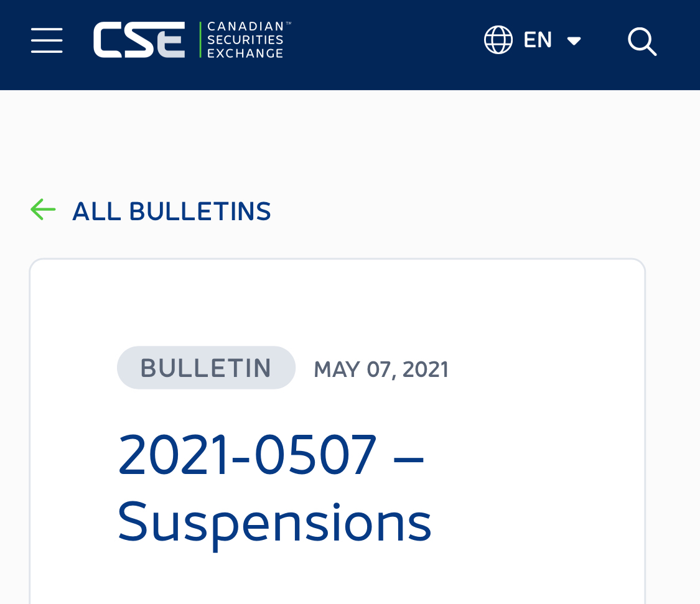This screenshot has height=604, width=700.
Task: Click the word Suspensions in the title
Action: pyautogui.click(x=274, y=523)
